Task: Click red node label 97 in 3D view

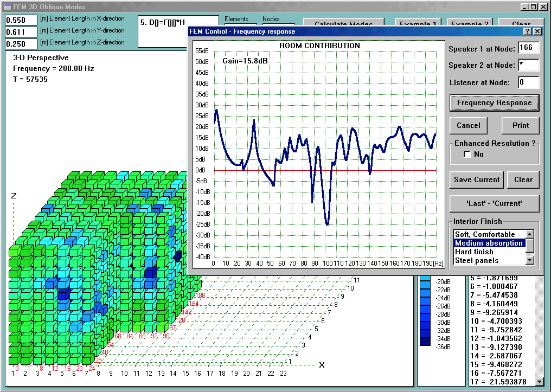Action: tap(172, 327)
